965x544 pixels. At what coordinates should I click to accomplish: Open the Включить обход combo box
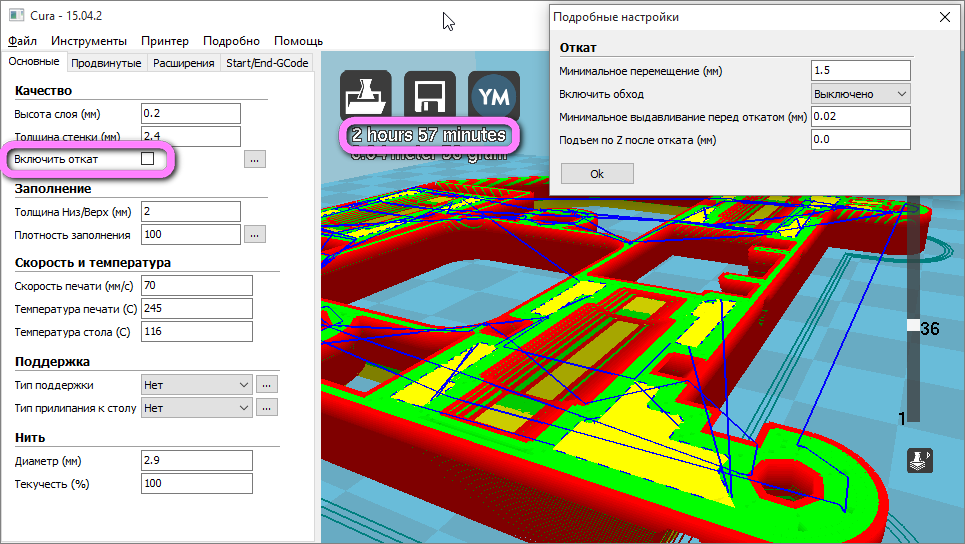(x=860, y=93)
